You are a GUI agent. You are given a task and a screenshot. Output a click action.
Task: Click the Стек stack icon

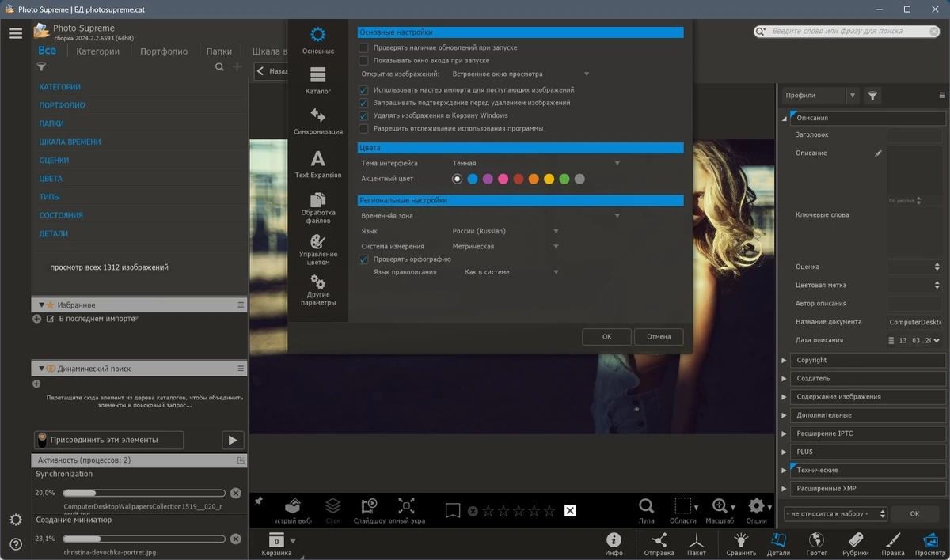coord(332,511)
